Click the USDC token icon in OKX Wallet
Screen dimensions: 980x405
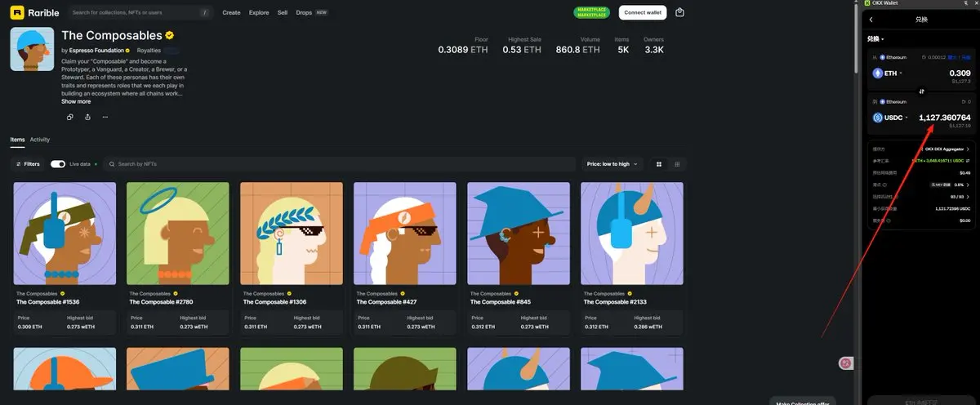(878, 118)
